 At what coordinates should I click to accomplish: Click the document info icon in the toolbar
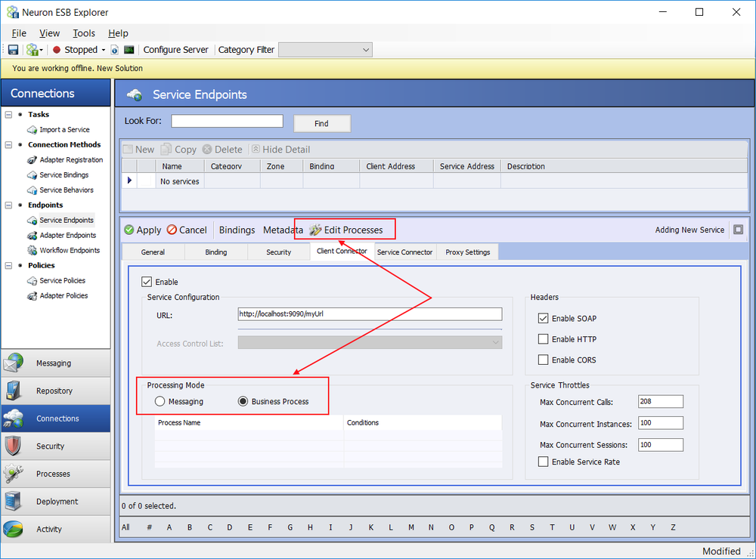pyautogui.click(x=115, y=50)
